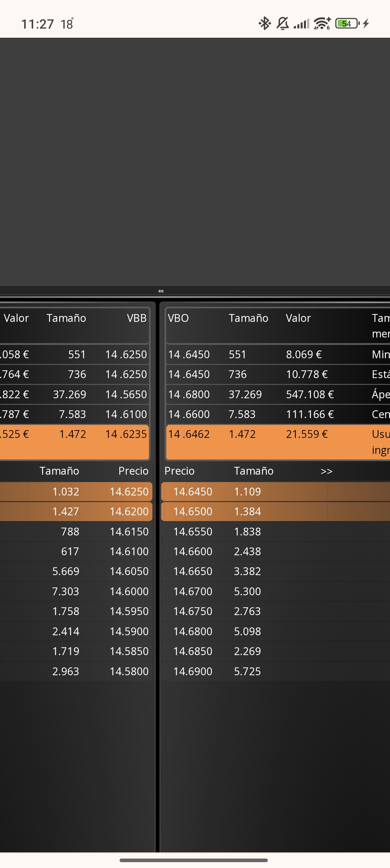Click bid size 1.427
Screen dimensions: 390x868
tap(66, 511)
